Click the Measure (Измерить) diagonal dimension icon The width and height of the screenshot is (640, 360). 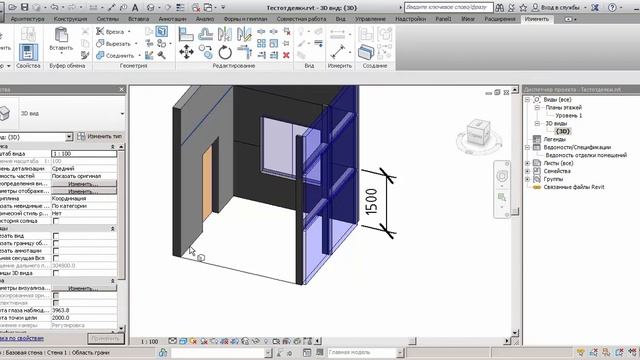point(338,52)
